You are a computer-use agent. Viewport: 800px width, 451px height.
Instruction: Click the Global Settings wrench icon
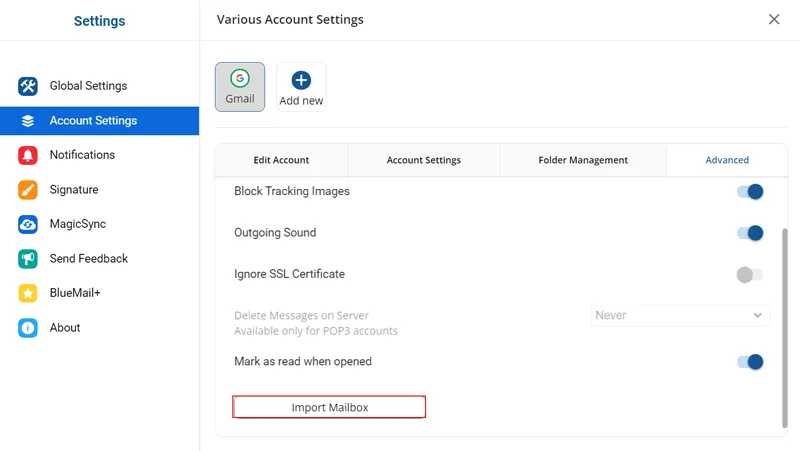point(28,86)
